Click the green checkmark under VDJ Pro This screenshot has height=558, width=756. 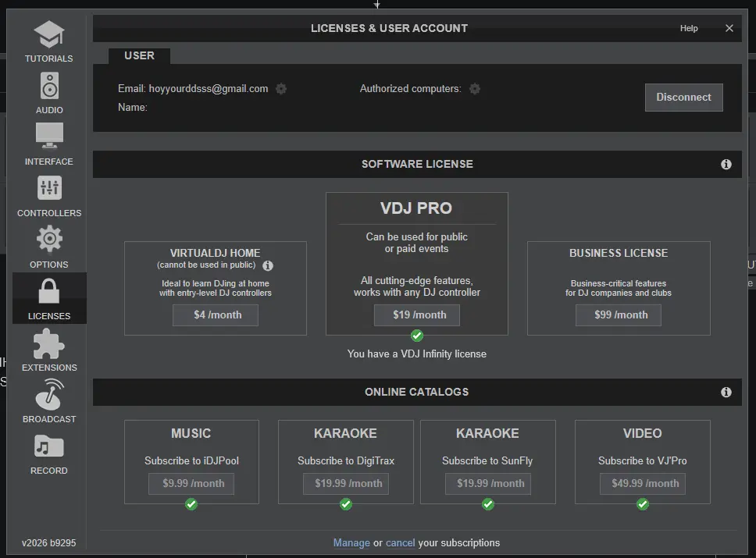pos(417,336)
